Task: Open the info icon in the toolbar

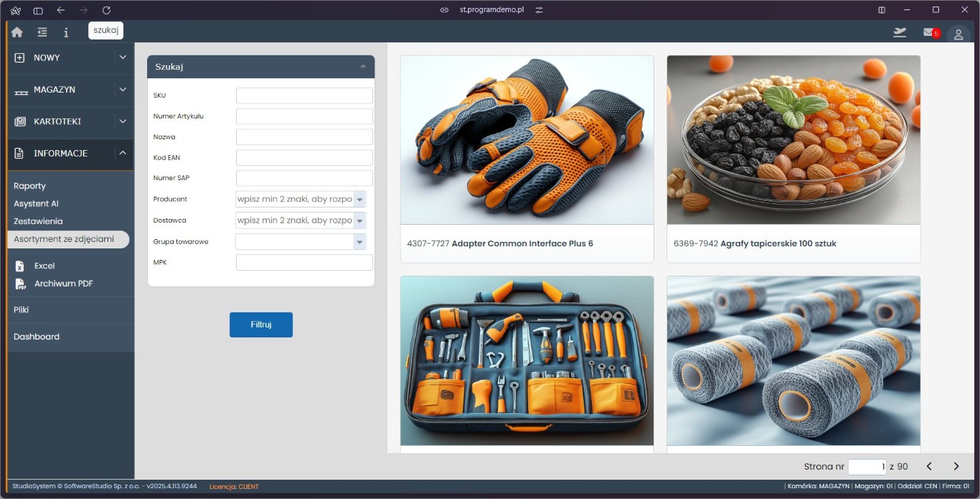Action: [x=66, y=32]
